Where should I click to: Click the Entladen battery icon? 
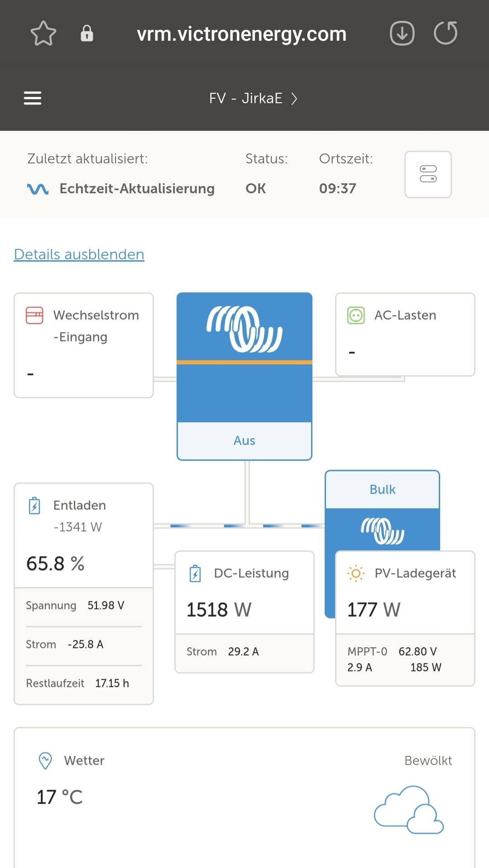(x=34, y=506)
